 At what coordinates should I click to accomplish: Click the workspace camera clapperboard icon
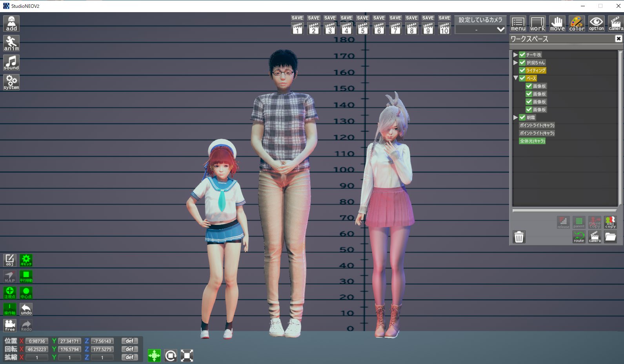click(595, 237)
